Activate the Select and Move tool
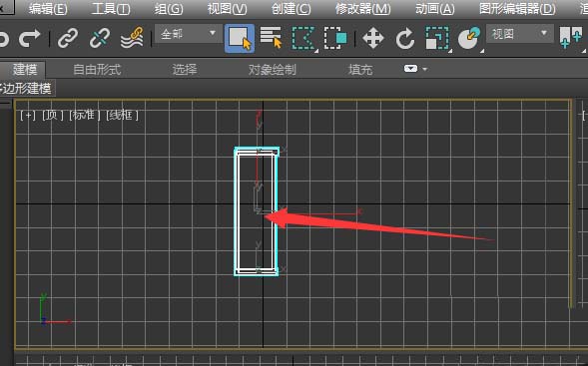588x366 pixels. tap(373, 38)
